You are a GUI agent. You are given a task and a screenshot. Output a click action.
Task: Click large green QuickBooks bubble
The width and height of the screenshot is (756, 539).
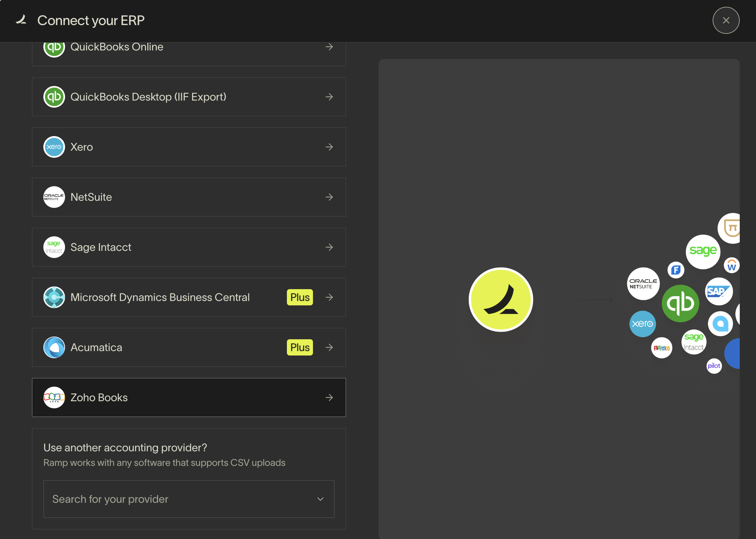680,303
